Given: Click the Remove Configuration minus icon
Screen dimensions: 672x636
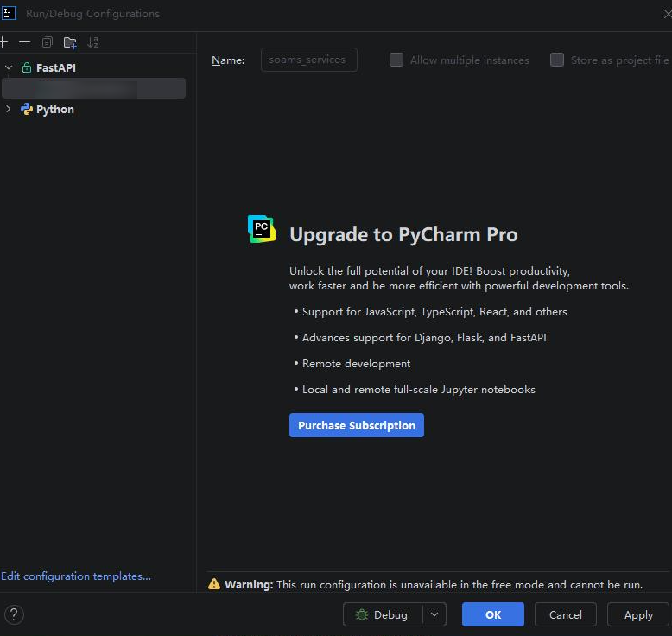Looking at the screenshot, I should coord(24,42).
